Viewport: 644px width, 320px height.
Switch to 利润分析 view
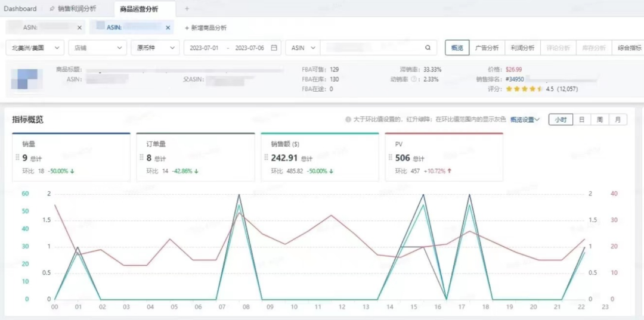coord(522,48)
